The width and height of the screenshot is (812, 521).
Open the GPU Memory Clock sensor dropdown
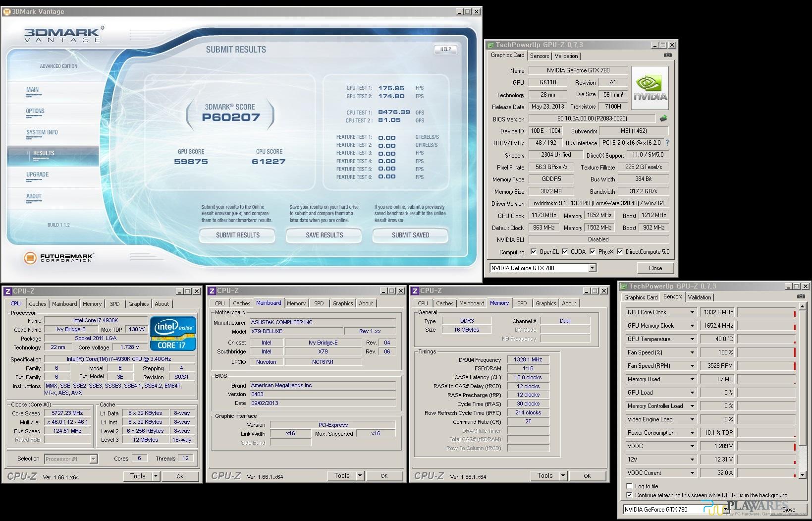(692, 326)
